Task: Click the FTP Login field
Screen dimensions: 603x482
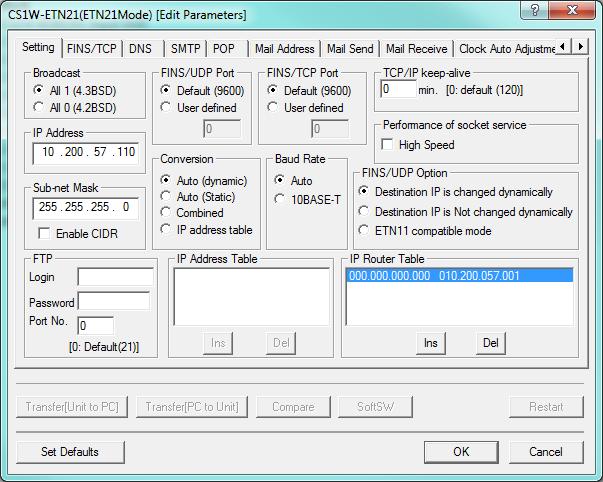Action: 115,277
